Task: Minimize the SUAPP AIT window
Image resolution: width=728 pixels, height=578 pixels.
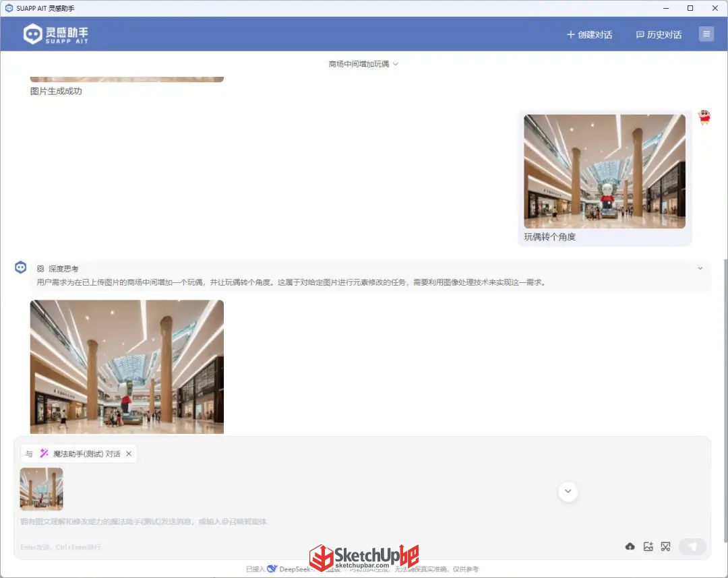Action: [x=666, y=8]
